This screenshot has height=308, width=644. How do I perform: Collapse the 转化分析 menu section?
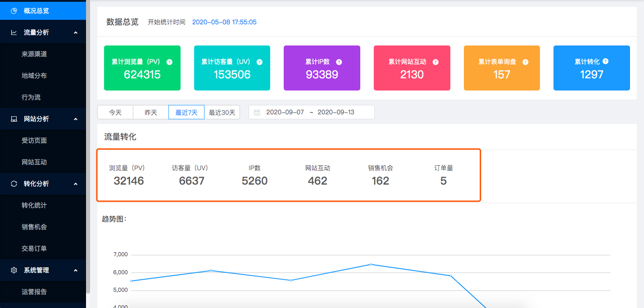click(x=75, y=184)
